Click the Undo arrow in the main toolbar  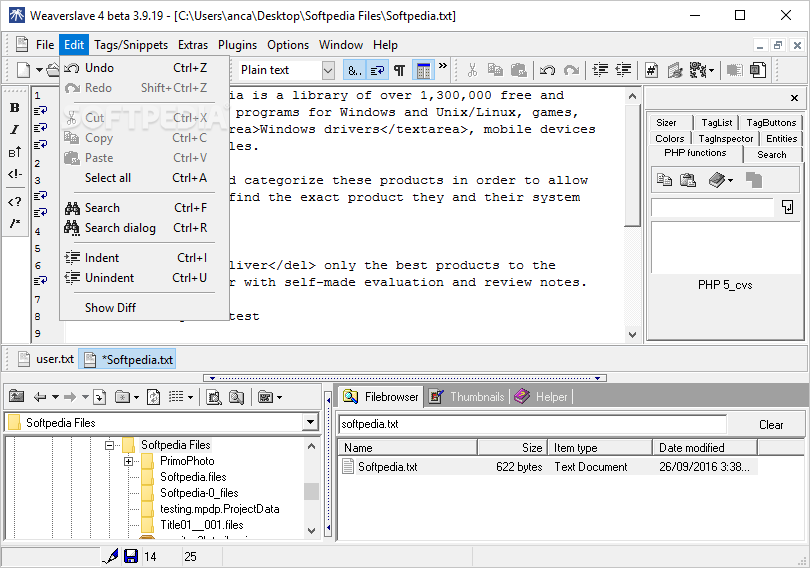(x=547, y=70)
